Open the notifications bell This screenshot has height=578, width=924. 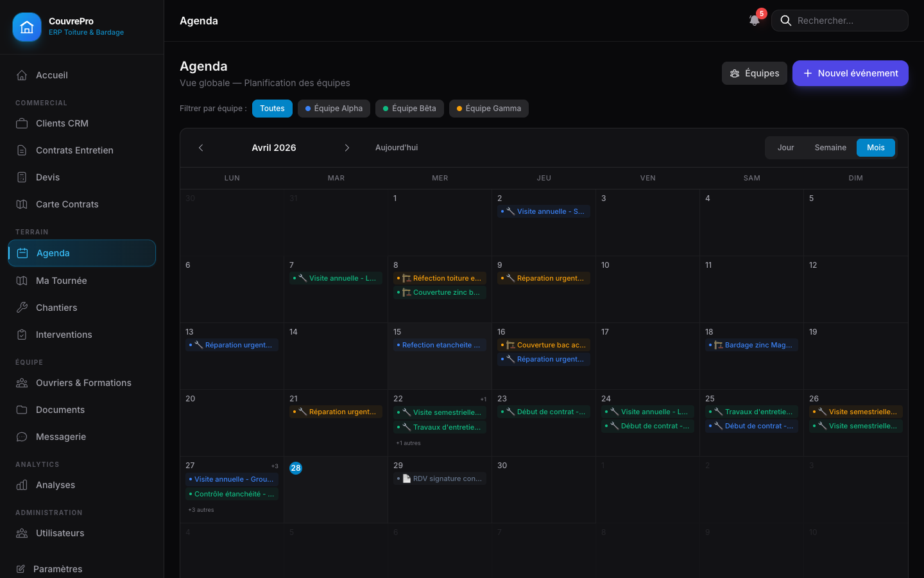[755, 21]
